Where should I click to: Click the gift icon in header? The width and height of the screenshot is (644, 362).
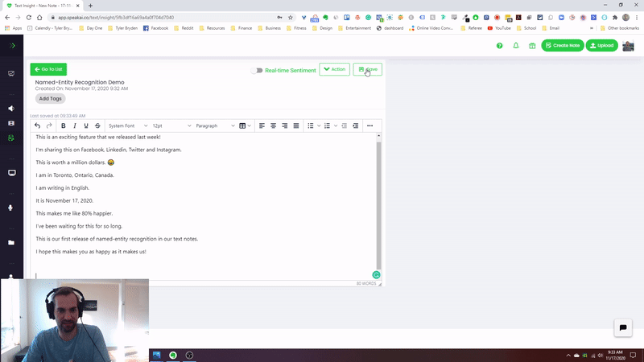click(x=532, y=46)
